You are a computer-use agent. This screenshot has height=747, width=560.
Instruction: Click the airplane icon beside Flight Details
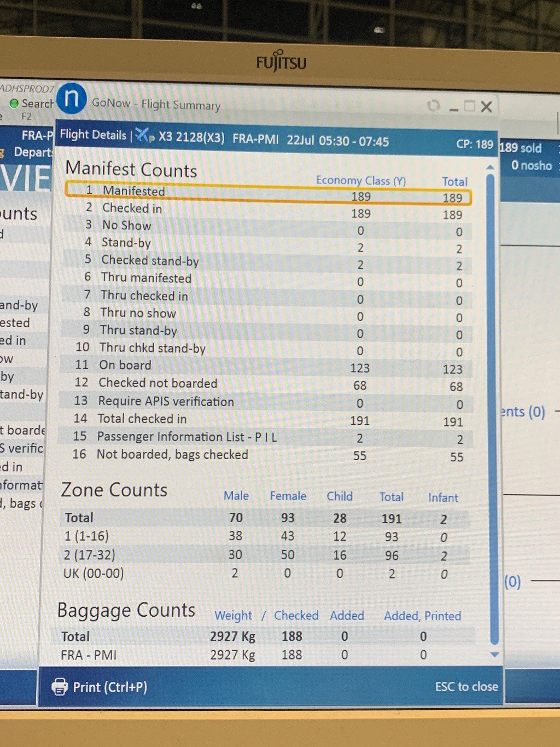[144, 135]
